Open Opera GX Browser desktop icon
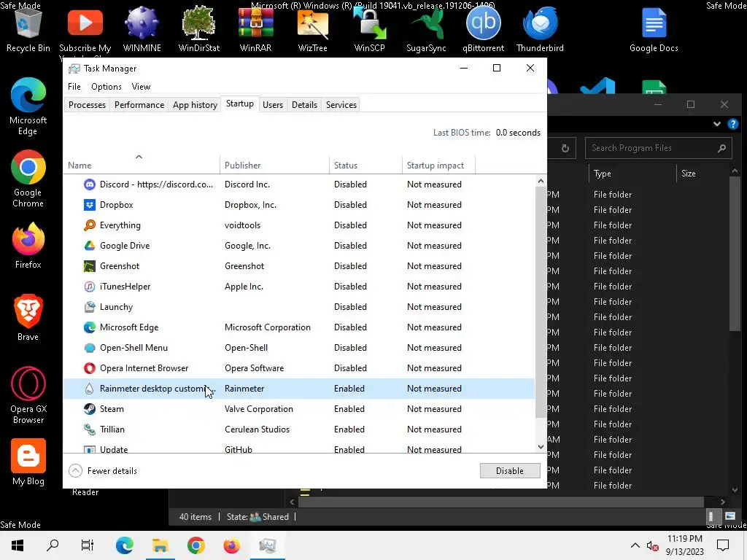This screenshot has height=560, width=747. click(28, 395)
